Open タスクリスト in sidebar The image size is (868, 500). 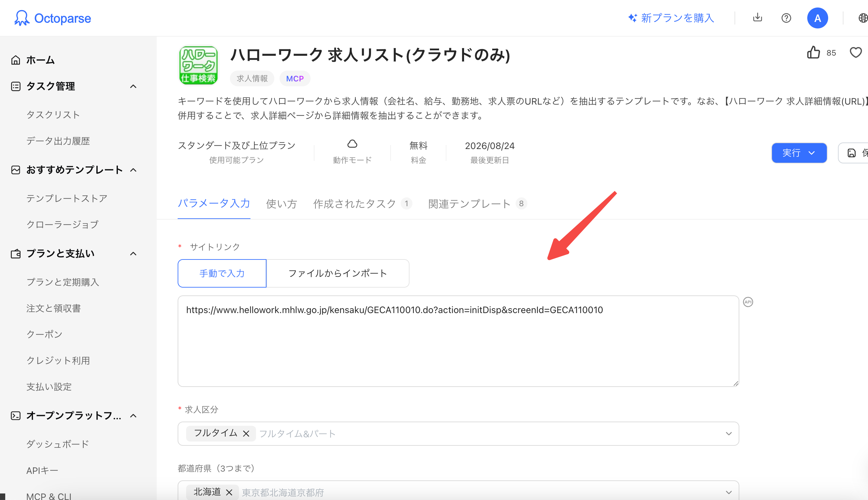click(53, 115)
